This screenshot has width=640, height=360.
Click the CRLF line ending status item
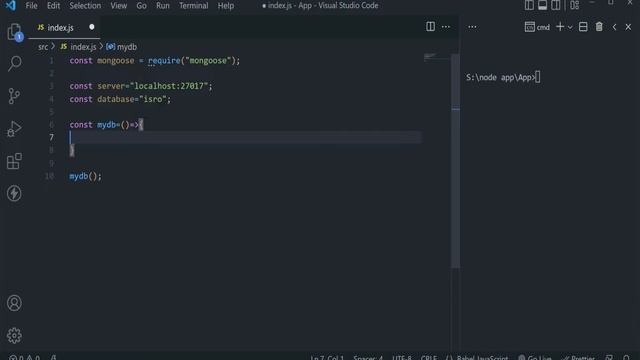[x=429, y=358]
